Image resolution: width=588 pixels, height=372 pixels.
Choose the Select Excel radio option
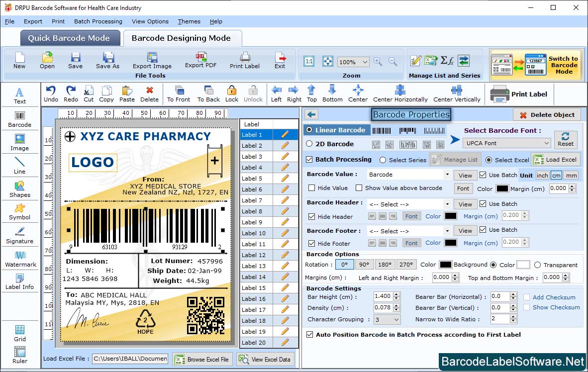click(x=489, y=160)
